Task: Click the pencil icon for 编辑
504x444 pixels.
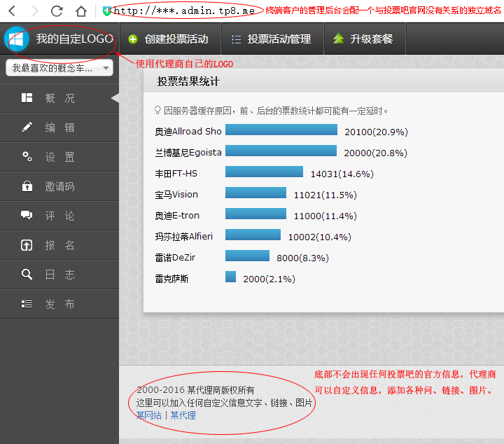Action: point(27,127)
